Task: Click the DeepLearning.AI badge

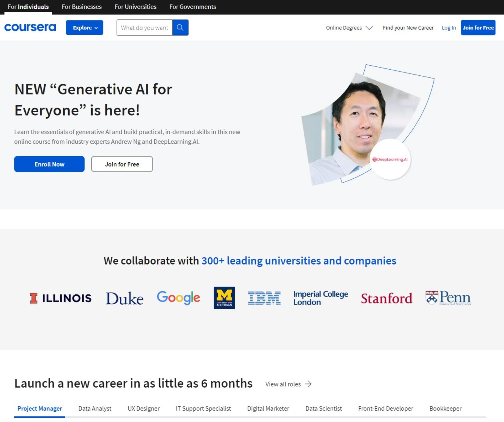Action: tap(390, 159)
